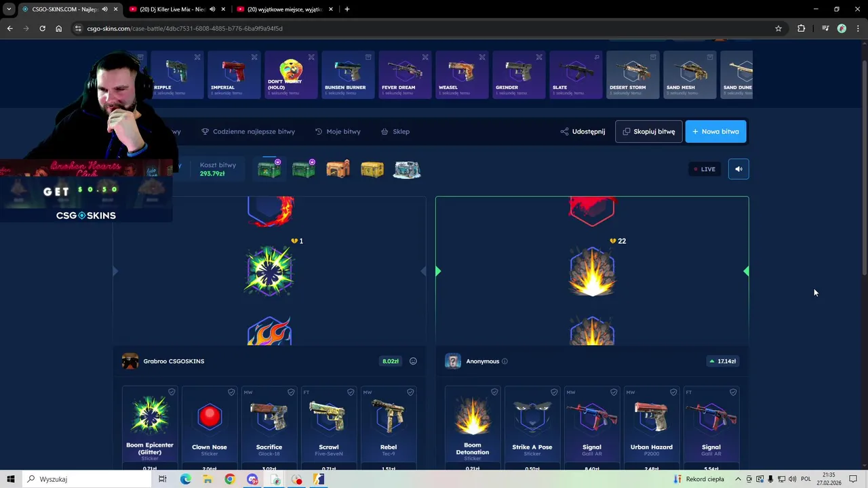Open the Strike A Pose sticker item
Viewport: 868px width, 488px height.
pyautogui.click(x=532, y=427)
